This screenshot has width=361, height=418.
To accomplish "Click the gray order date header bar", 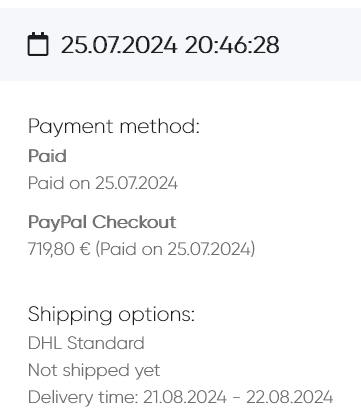I will (x=180, y=44).
